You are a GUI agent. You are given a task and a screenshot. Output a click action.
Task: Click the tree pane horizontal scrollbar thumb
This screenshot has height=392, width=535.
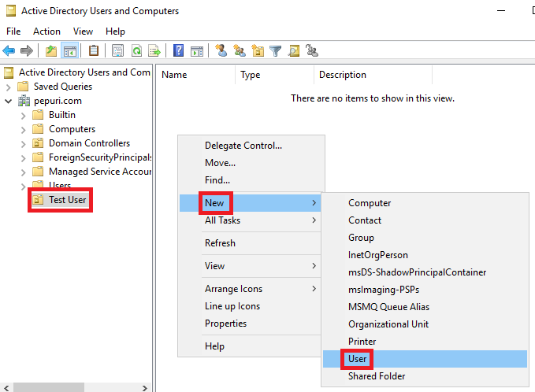click(x=48, y=387)
